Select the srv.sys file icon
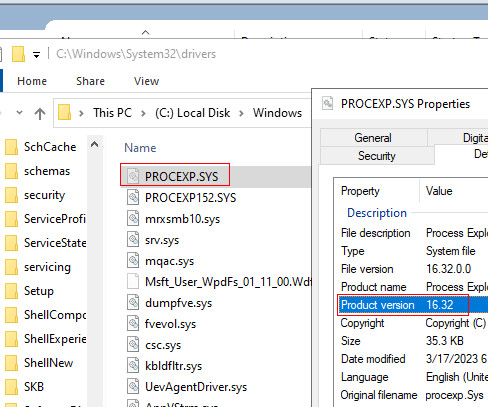This screenshot has width=488, height=407. (133, 239)
